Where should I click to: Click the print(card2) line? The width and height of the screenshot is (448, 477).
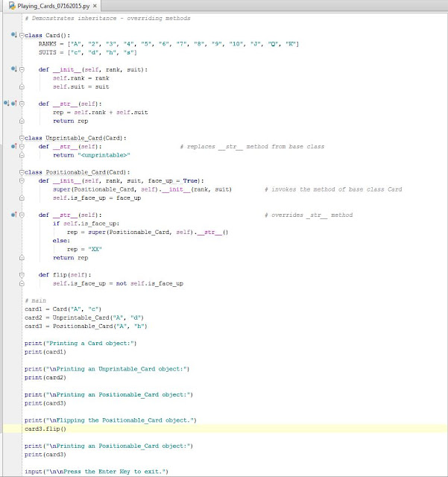45,378
